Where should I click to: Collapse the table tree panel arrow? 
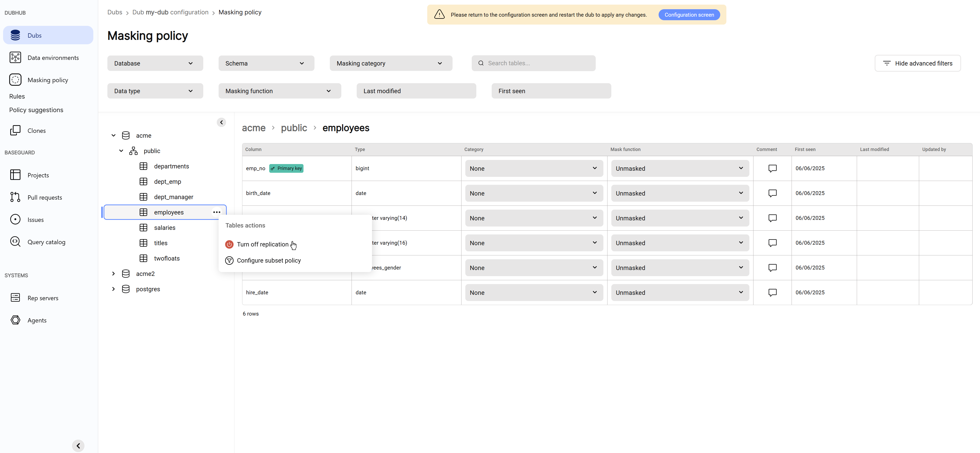pos(221,122)
